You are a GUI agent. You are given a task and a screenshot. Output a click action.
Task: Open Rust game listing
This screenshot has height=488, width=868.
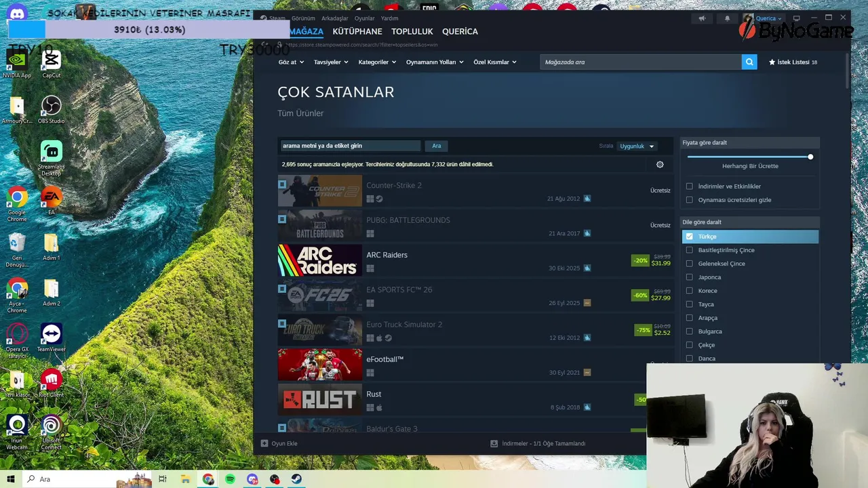click(x=475, y=400)
